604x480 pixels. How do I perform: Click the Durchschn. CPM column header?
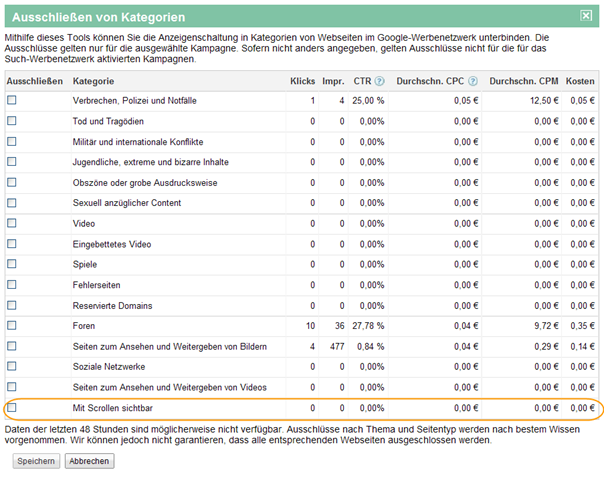pyautogui.click(x=524, y=80)
